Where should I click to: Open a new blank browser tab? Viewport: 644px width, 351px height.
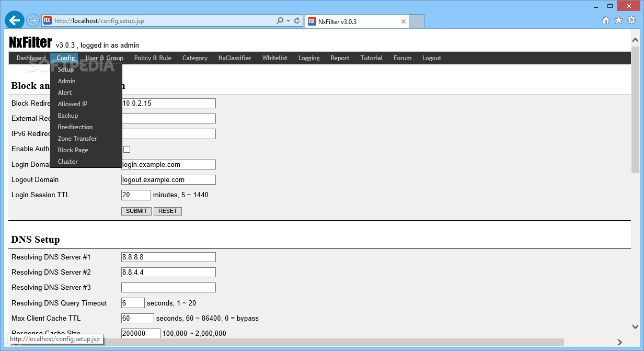(417, 21)
